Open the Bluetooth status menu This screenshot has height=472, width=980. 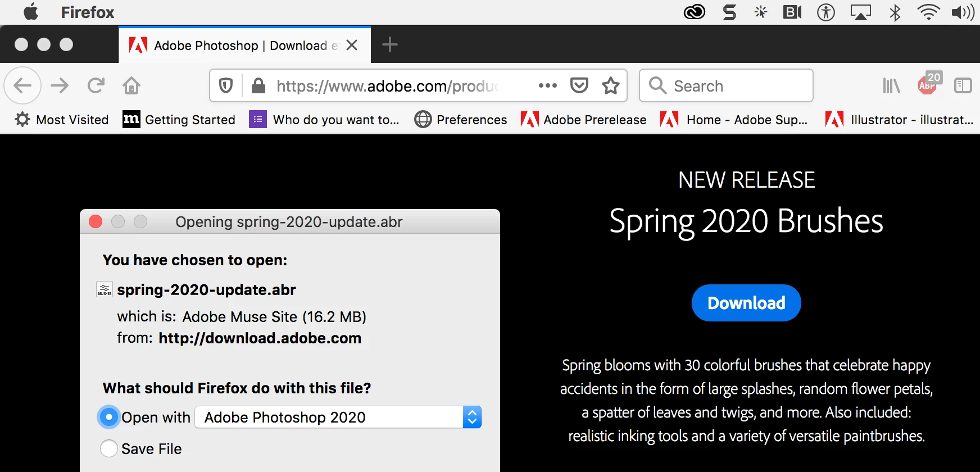pyautogui.click(x=895, y=12)
